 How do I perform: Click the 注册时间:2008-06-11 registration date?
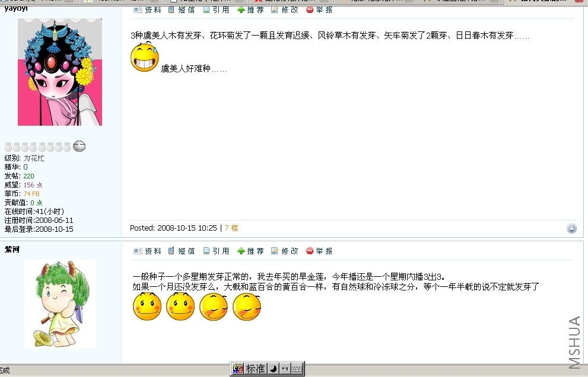tap(39, 221)
